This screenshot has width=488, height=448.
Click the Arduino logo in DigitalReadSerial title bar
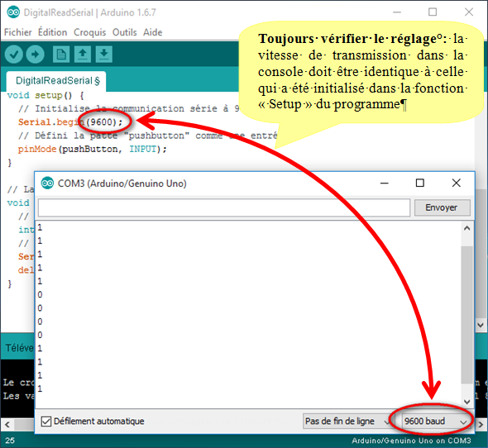click(x=13, y=12)
